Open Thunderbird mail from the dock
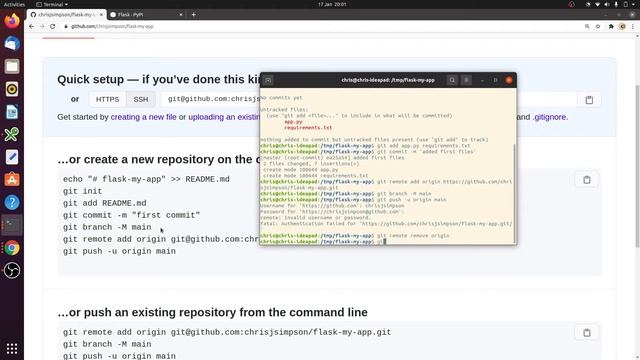The width and height of the screenshot is (640, 360). point(12,43)
